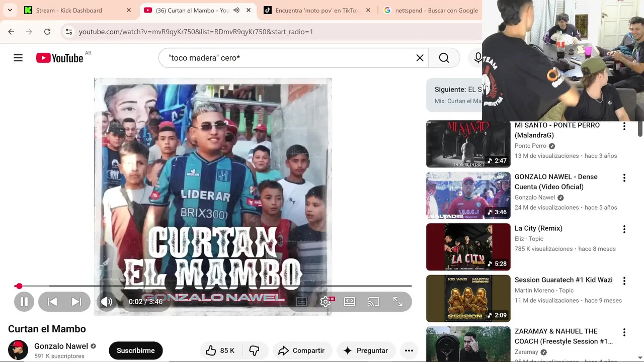Open options menu for MI SANTO video
The image size is (644, 362).
(x=624, y=126)
